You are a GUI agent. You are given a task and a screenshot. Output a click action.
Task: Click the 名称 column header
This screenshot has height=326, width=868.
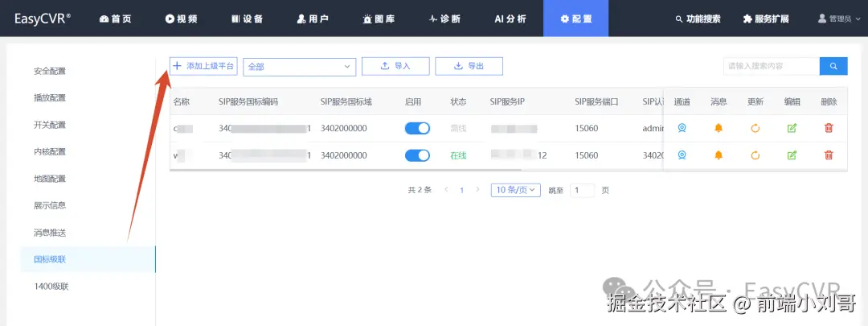click(182, 102)
